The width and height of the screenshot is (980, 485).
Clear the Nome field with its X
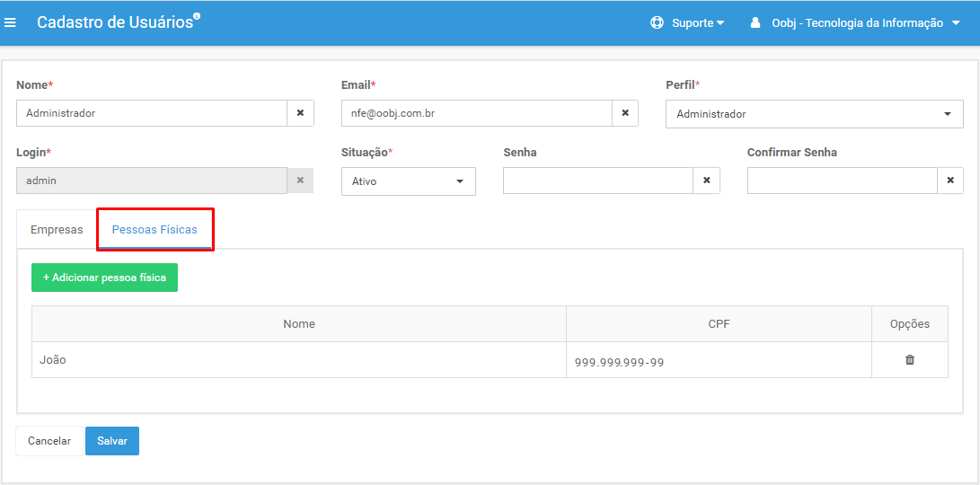(x=301, y=113)
